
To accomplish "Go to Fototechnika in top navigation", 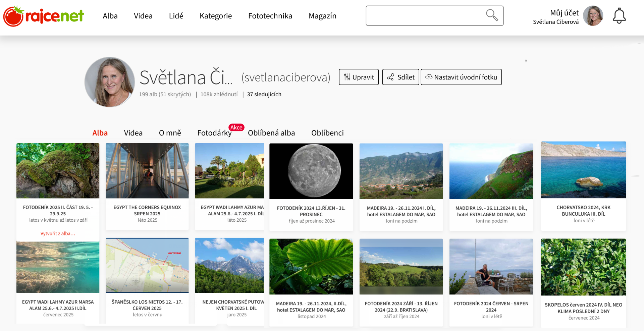I will 270,16.
